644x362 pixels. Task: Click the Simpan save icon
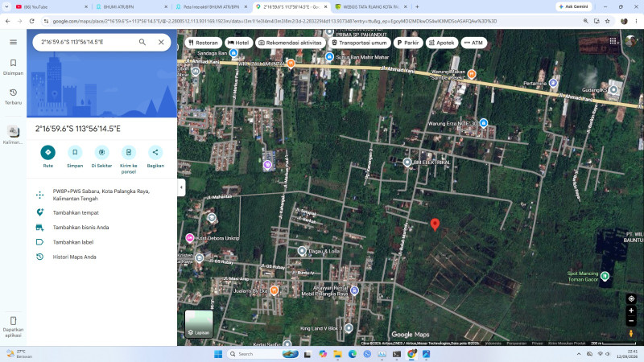coord(75,152)
